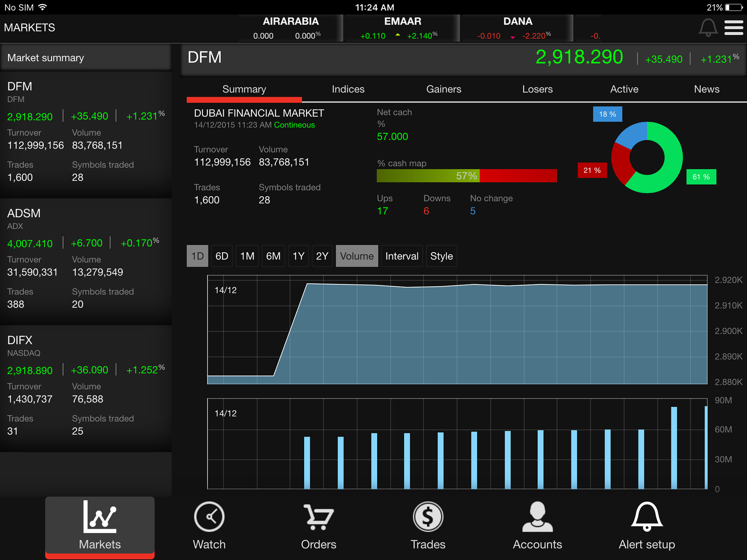Select the ADSM market card

coord(86,261)
